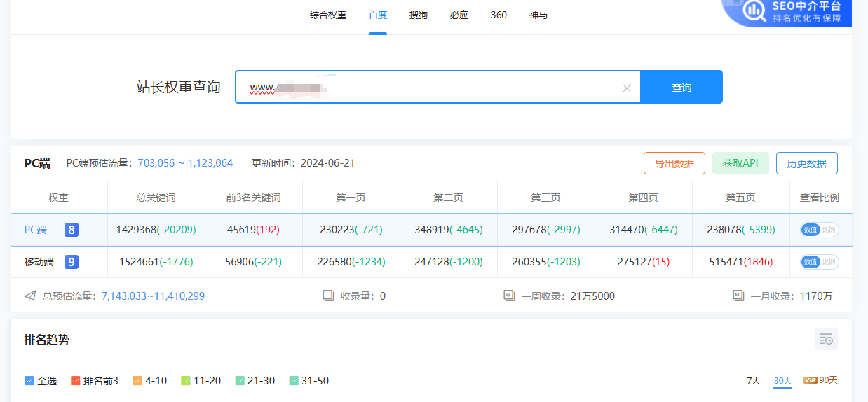Click the 260355(-1203) cell
The image size is (868, 402).
coord(545,262)
